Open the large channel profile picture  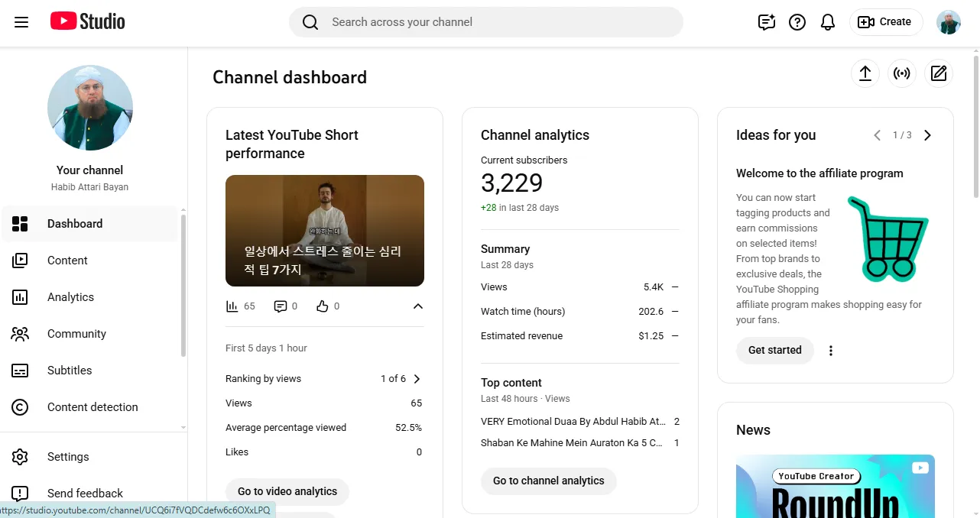[x=90, y=107]
